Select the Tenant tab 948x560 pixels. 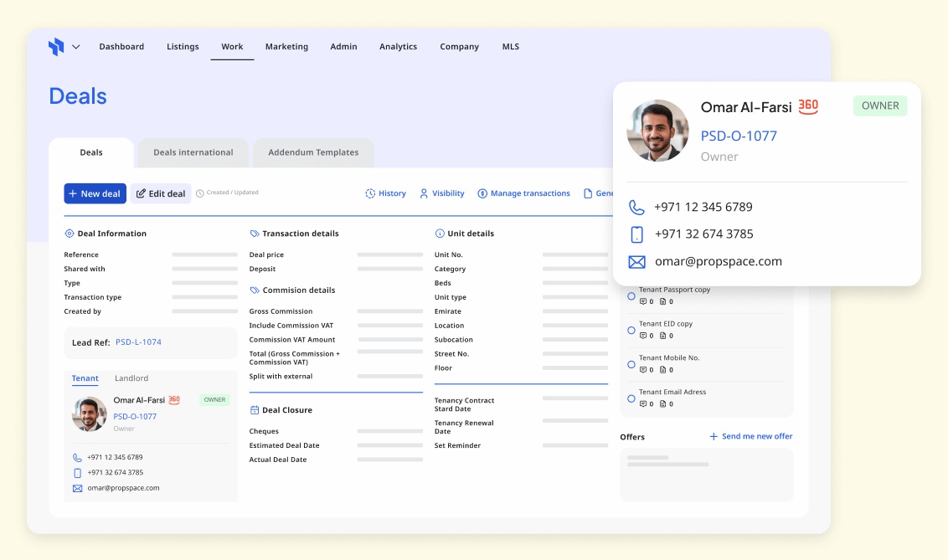(x=85, y=378)
